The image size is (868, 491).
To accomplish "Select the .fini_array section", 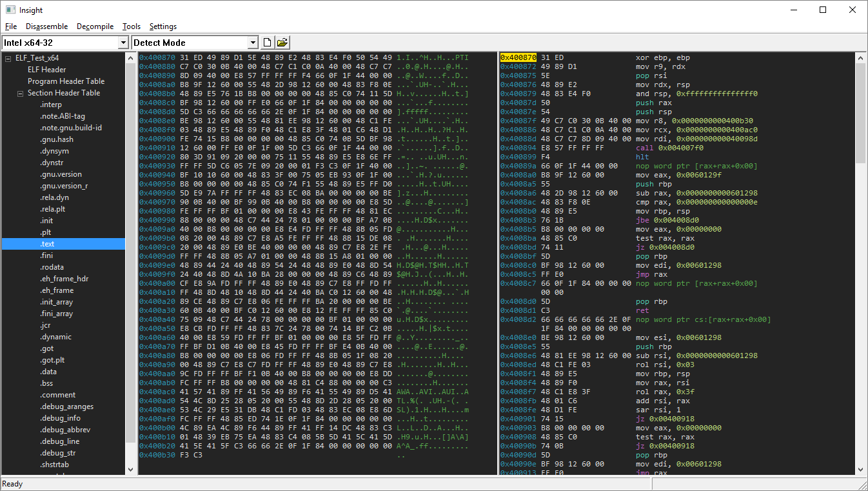I will (57, 314).
